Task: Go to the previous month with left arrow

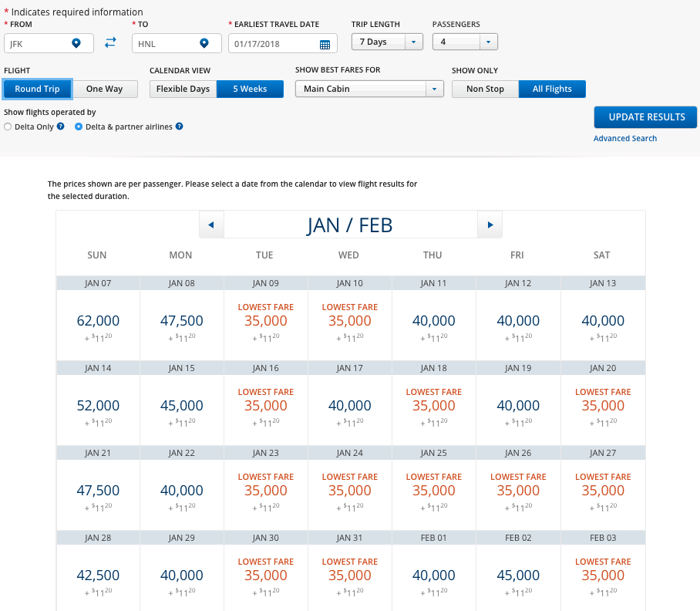Action: tap(210, 225)
